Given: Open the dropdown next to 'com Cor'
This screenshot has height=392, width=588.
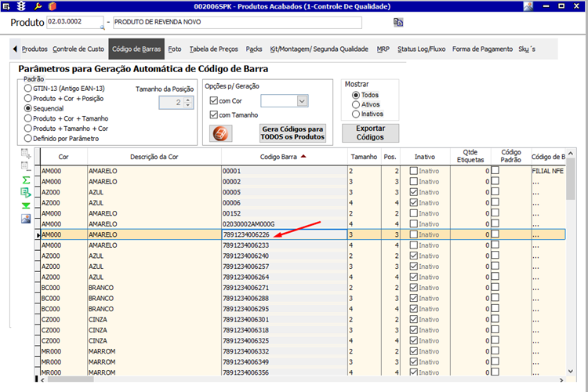Looking at the screenshot, I should pos(302,100).
